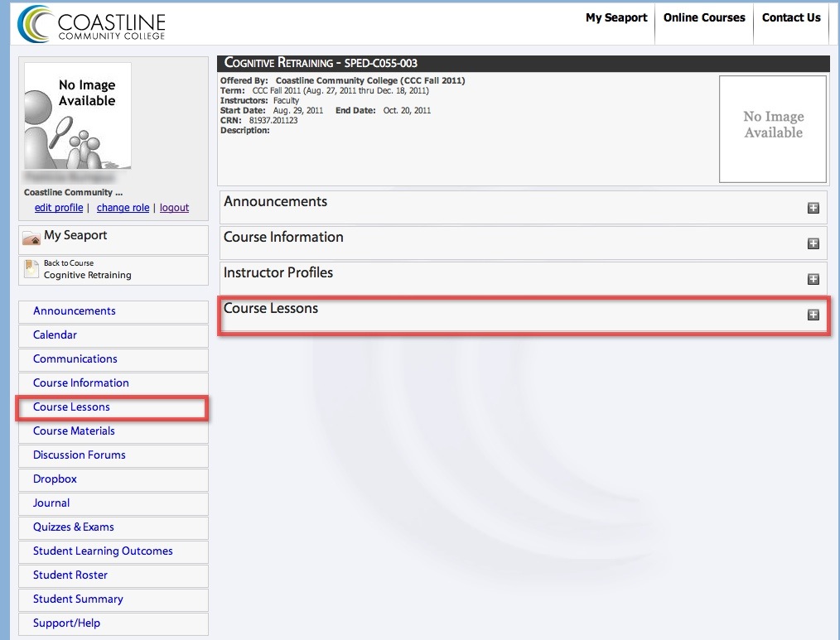Open Online Courses in the top navigation
Screen dimensions: 840x640
coord(704,17)
